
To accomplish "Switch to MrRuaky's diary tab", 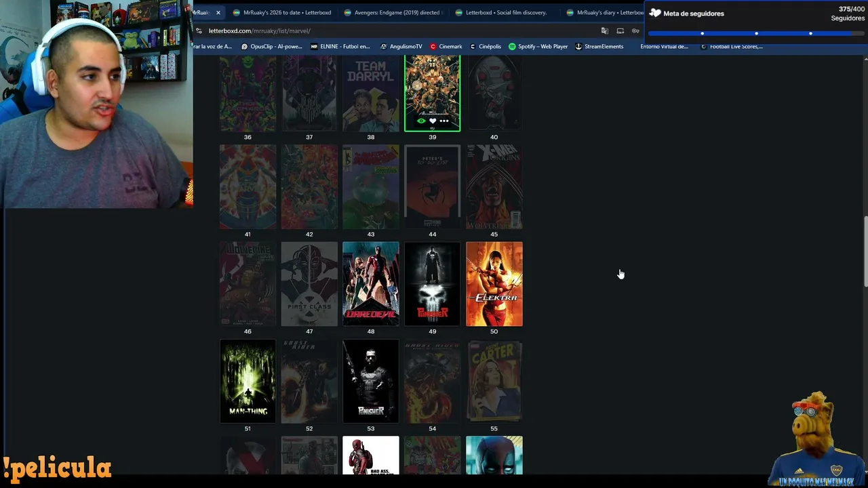I will tap(604, 13).
